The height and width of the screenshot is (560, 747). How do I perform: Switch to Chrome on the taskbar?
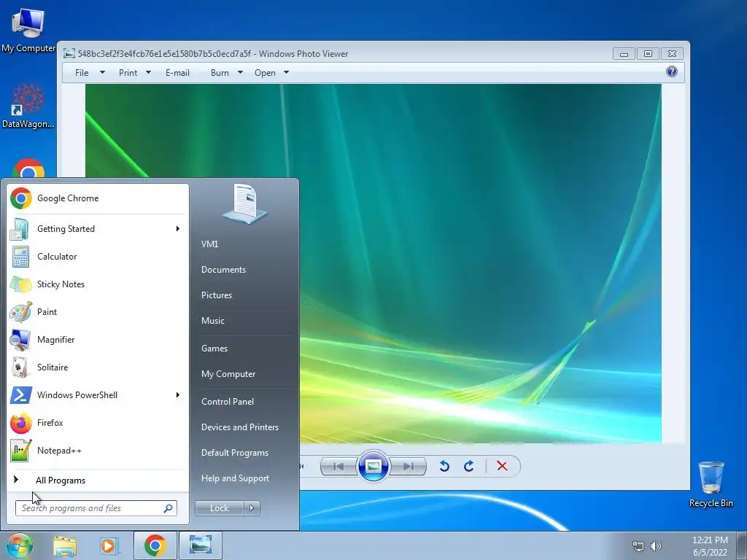155,545
